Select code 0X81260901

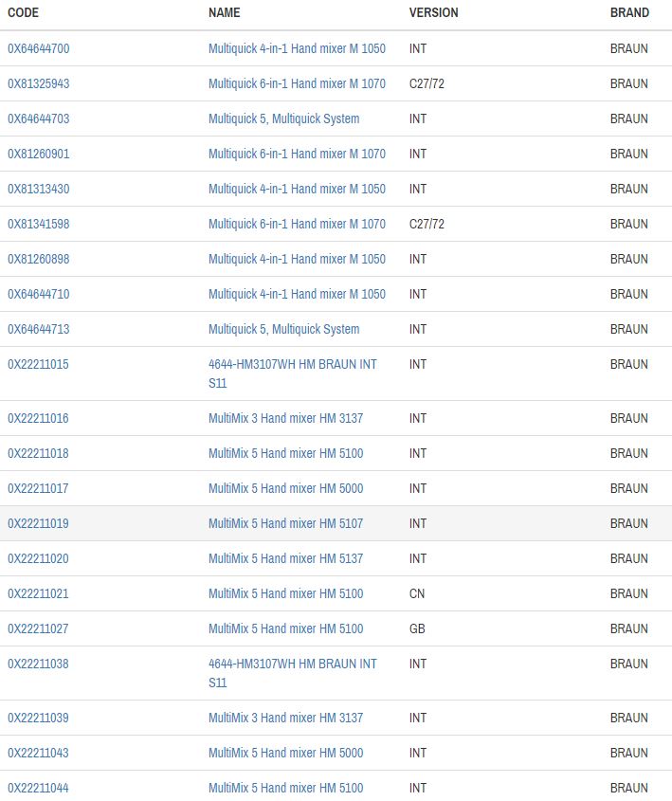pyautogui.click(x=39, y=154)
